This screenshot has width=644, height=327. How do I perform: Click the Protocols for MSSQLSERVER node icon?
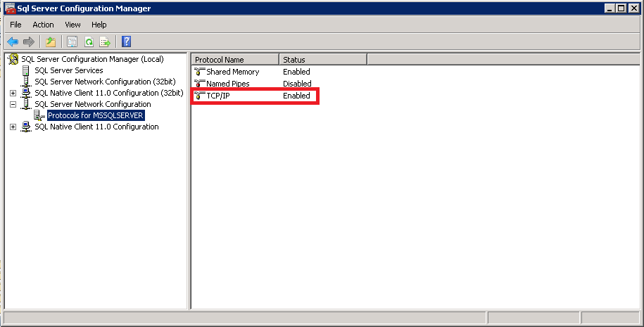click(x=39, y=116)
